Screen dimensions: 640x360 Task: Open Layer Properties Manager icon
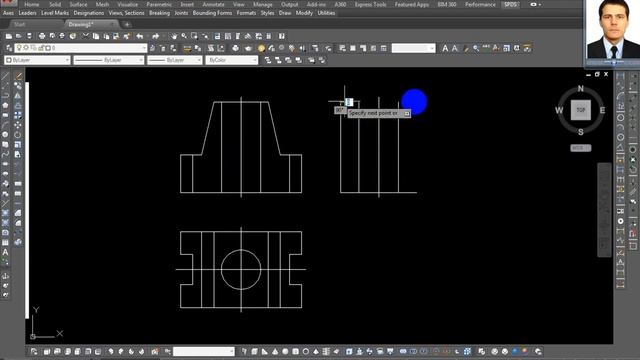tap(9, 48)
